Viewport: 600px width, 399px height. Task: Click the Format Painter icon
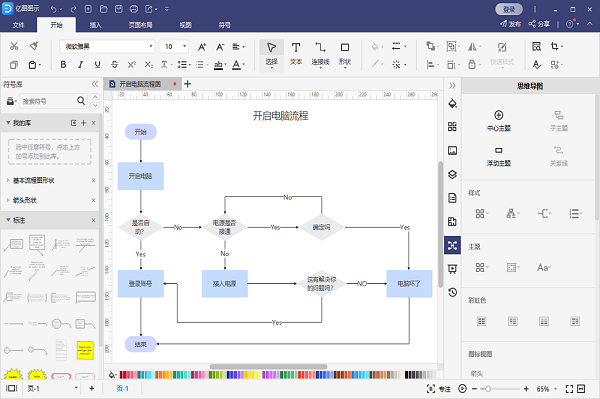[x=34, y=46]
